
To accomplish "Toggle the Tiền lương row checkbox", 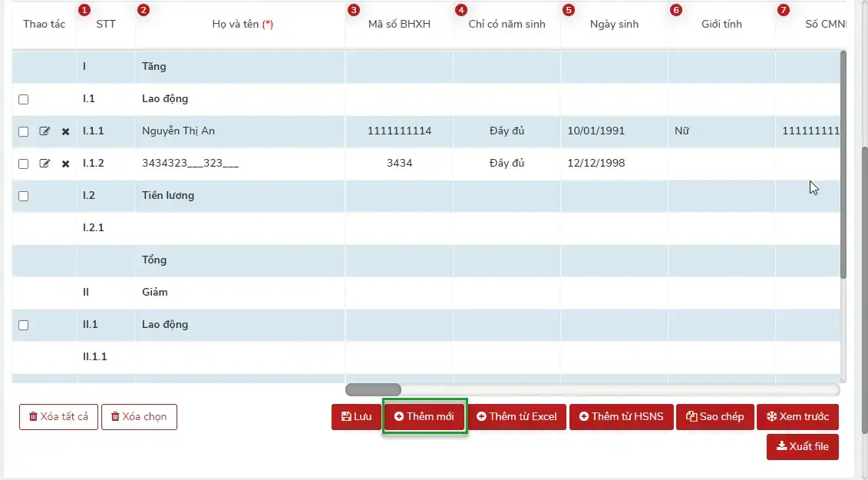I will [23, 196].
